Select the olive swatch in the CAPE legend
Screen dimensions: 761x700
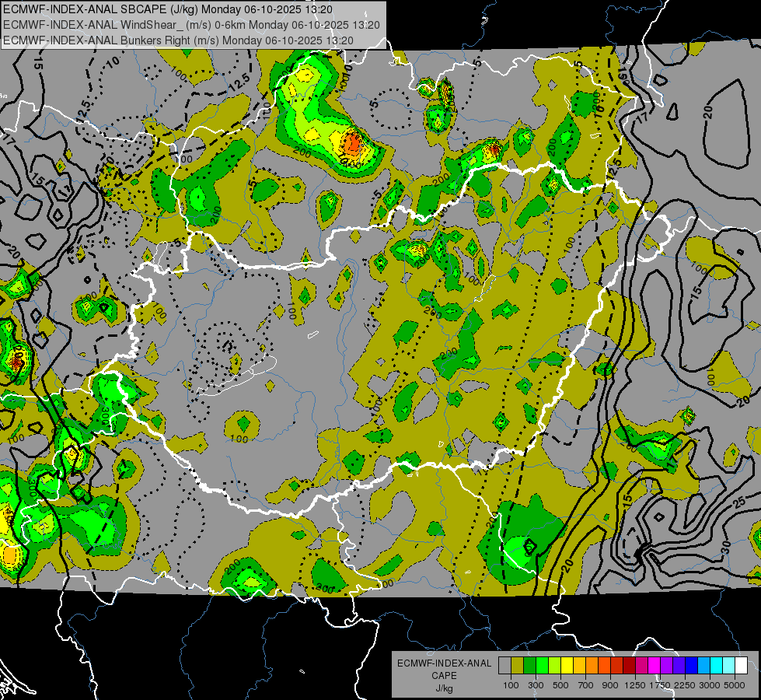pyautogui.click(x=518, y=665)
